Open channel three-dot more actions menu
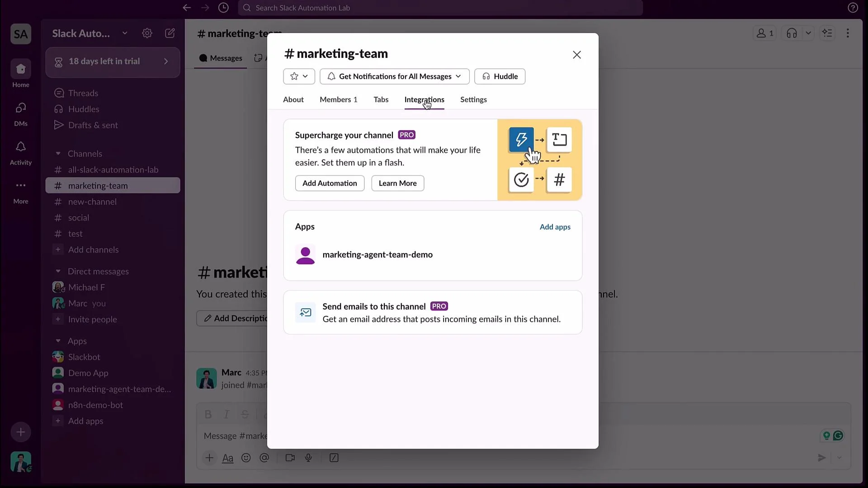This screenshot has width=868, height=488. click(848, 33)
